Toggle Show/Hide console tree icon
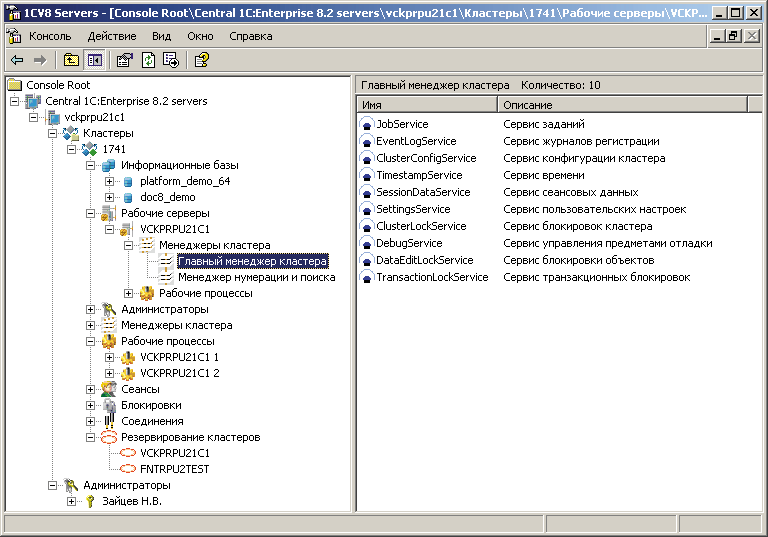 click(x=95, y=60)
